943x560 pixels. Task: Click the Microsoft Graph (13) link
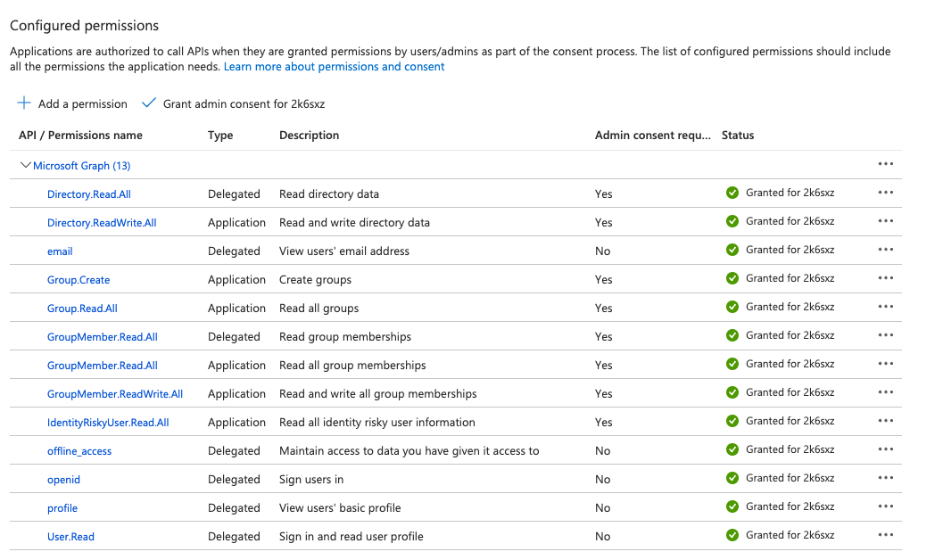coord(81,165)
